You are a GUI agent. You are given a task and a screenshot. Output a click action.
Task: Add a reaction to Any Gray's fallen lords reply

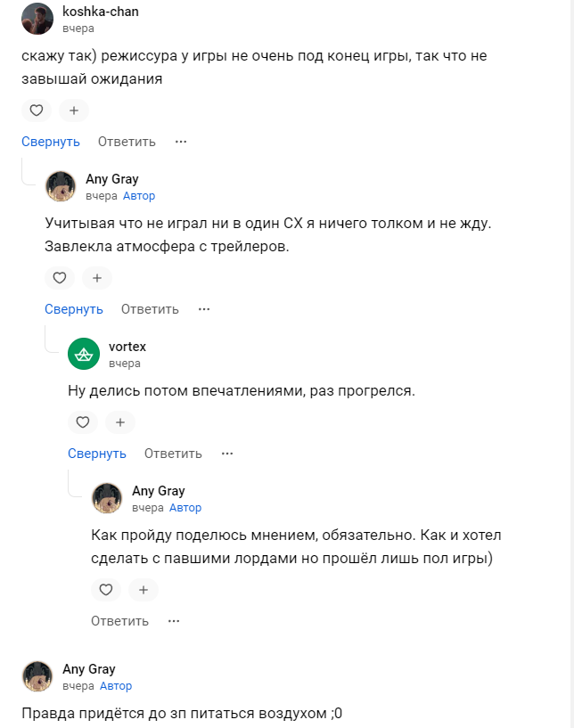143,590
